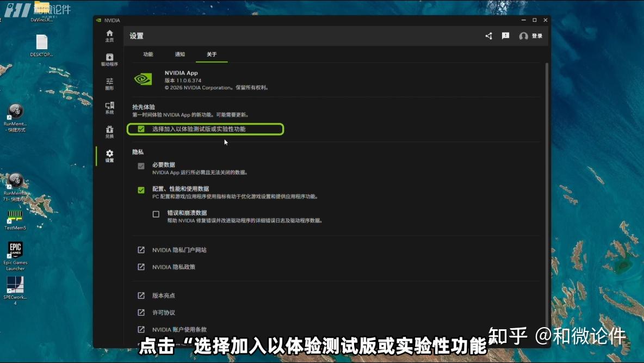Select the DESKTOP file icon on desktop
The image size is (644, 363).
41,45
